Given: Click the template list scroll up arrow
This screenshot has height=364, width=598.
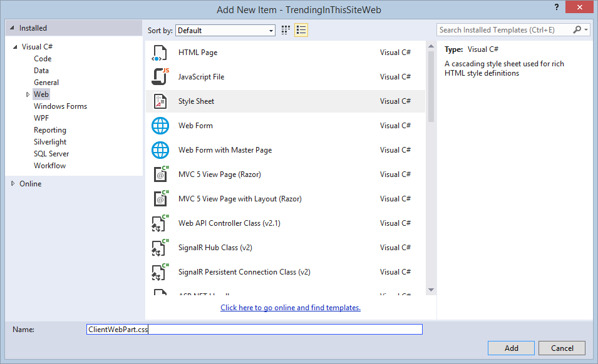Looking at the screenshot, I should (x=431, y=46).
